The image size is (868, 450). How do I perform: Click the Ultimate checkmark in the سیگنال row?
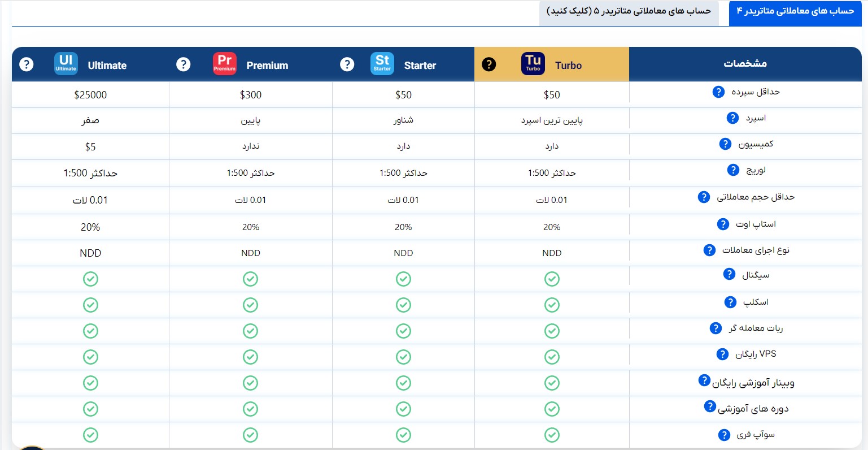tap(90, 279)
